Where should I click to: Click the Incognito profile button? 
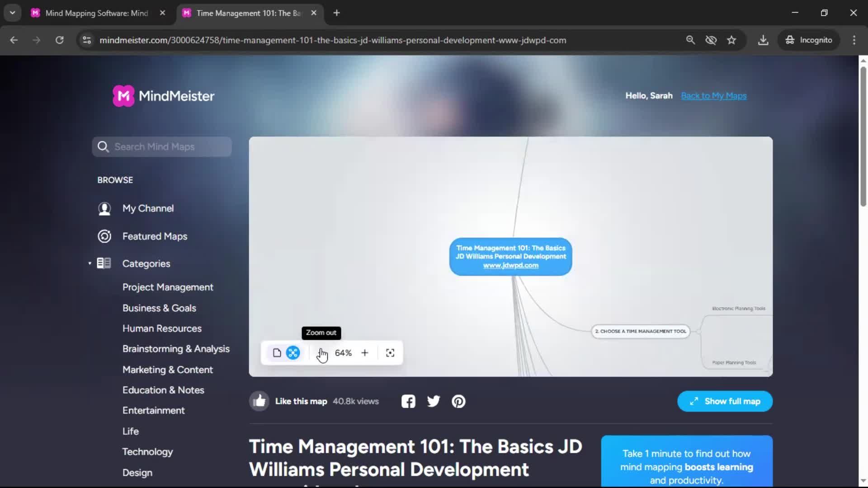[x=809, y=40]
